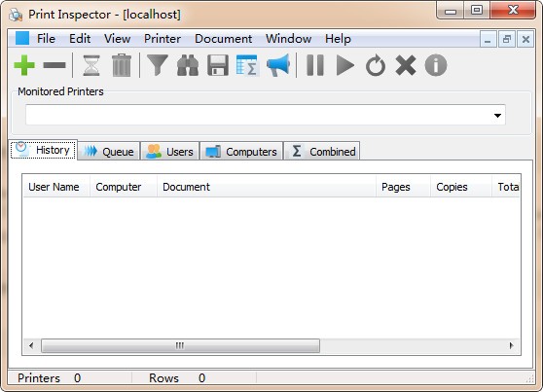Click the horizontal scrollbar right arrow
The image size is (543, 392).
pyautogui.click(x=512, y=345)
